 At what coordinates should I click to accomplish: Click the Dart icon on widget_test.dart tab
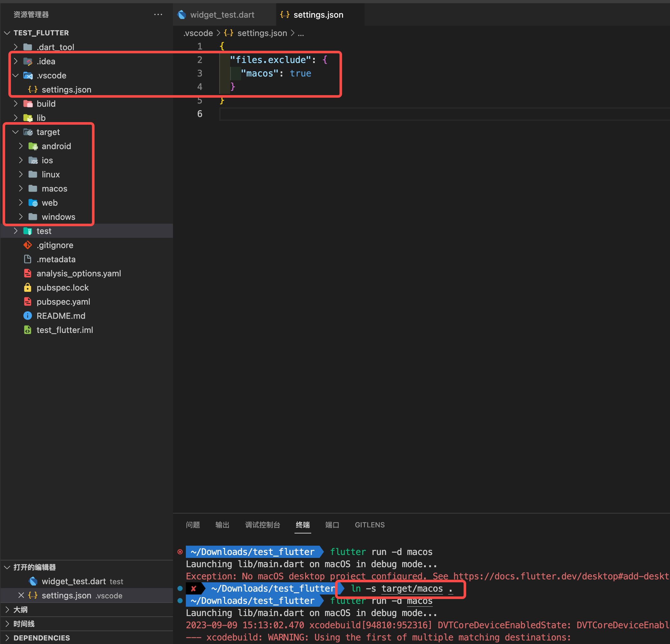point(182,15)
